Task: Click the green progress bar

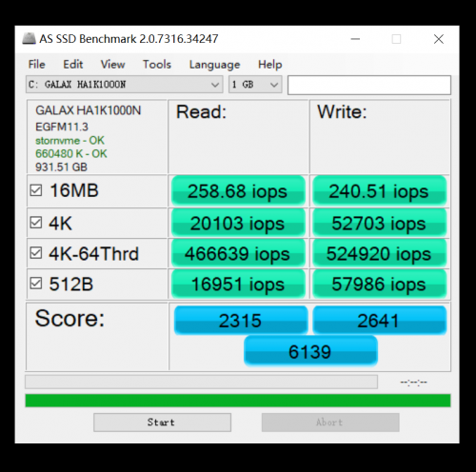Action: point(238,401)
